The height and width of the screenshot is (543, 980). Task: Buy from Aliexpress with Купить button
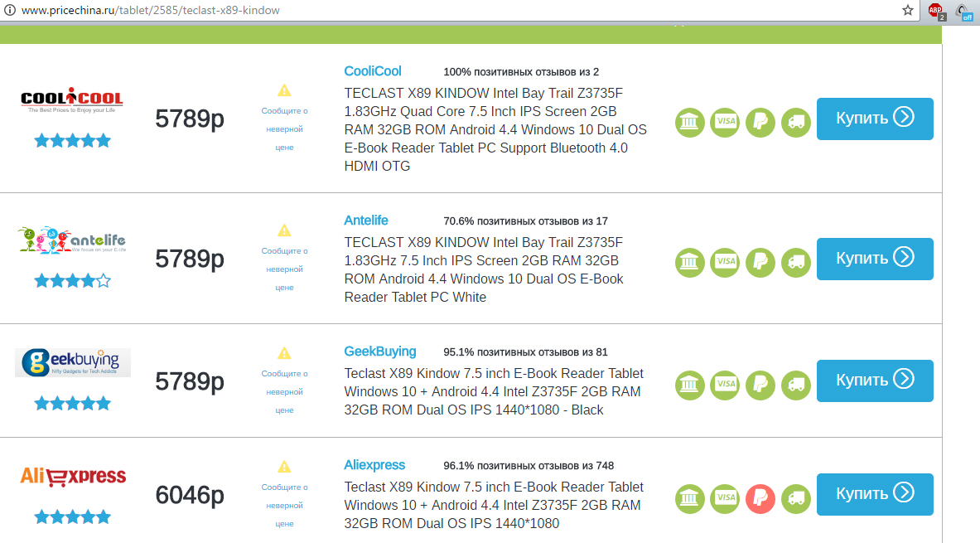point(875,494)
